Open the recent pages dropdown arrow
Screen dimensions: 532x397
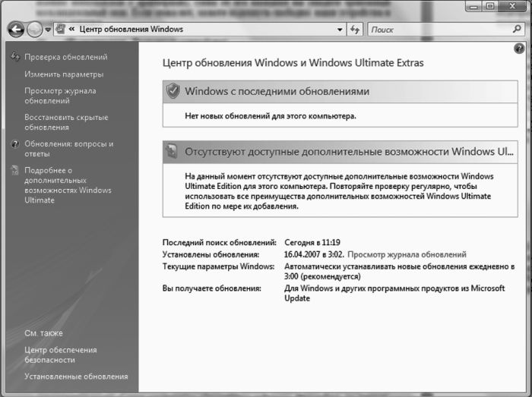point(49,30)
